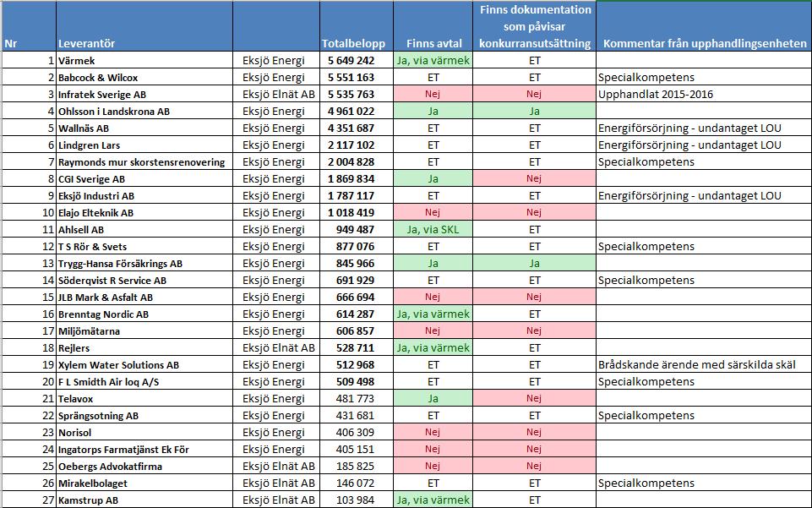Image resolution: width=812 pixels, height=508 pixels.
Task: Select the total "185 825"
Action: [355, 467]
